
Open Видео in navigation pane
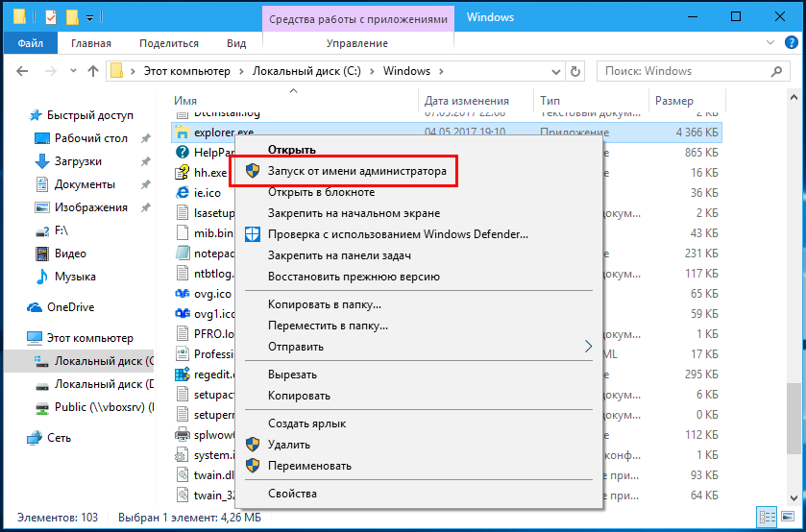click(x=70, y=254)
